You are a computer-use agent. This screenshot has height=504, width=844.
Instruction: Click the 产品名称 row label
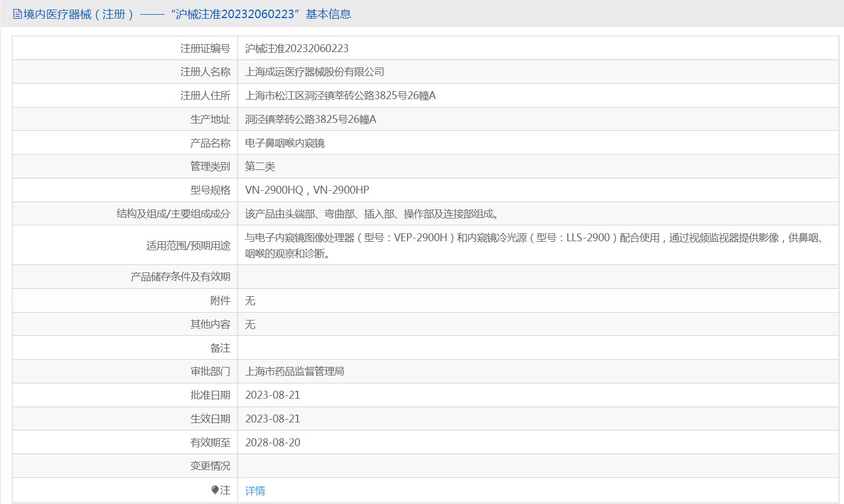(x=210, y=143)
